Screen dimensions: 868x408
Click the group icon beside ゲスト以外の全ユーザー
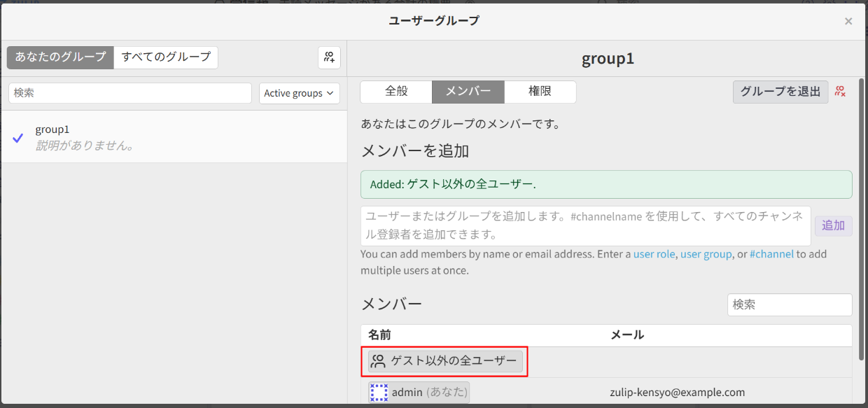pos(379,361)
